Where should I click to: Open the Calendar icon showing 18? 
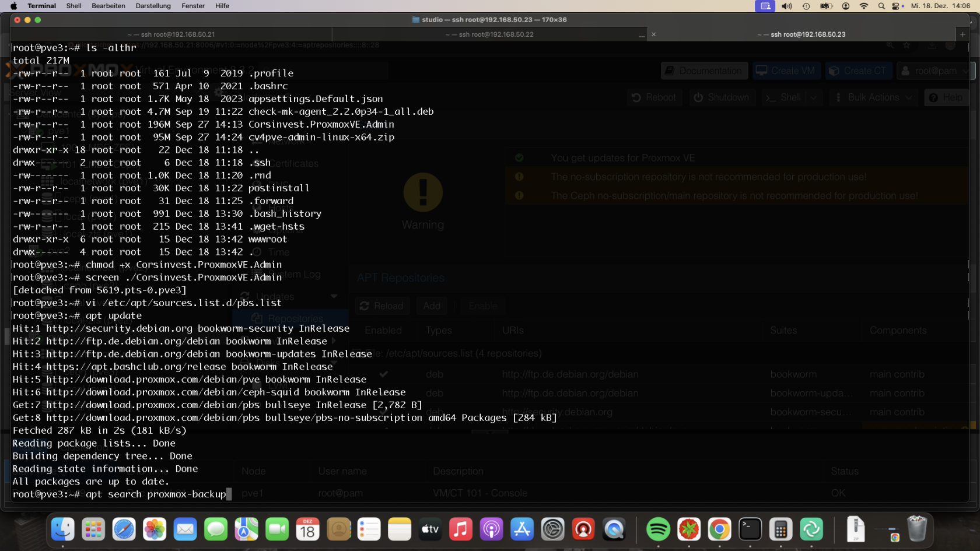coord(307,529)
